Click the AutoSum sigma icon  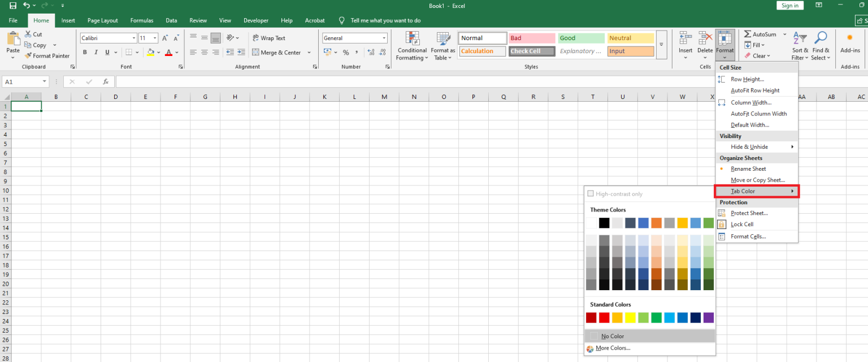tap(747, 35)
